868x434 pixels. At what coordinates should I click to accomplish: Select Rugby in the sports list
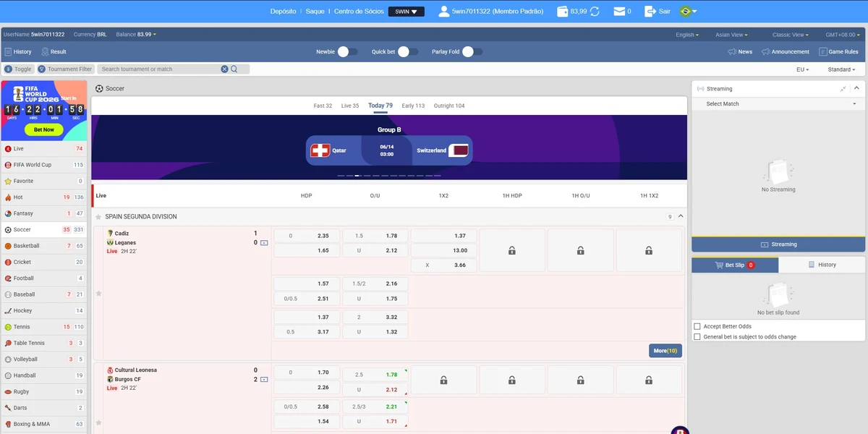(x=43, y=391)
